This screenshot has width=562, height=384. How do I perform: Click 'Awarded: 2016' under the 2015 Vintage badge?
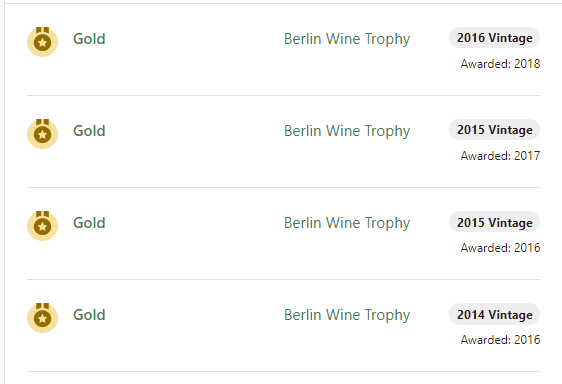500,248
